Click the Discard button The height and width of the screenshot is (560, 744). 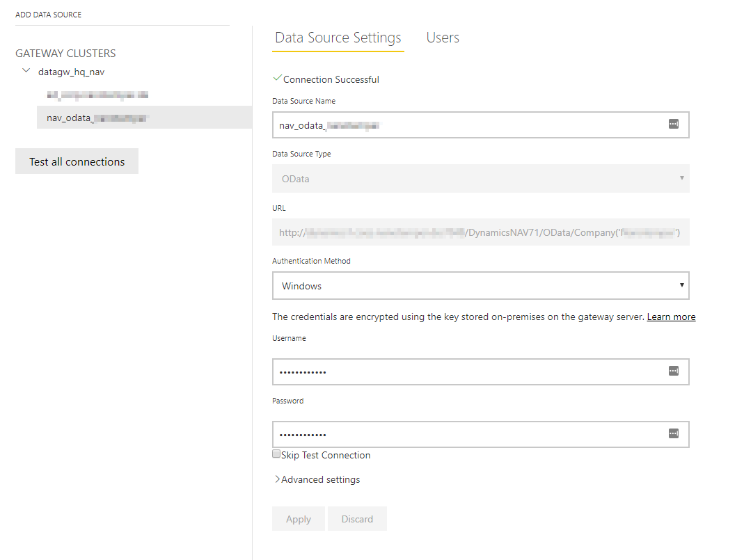point(357,519)
